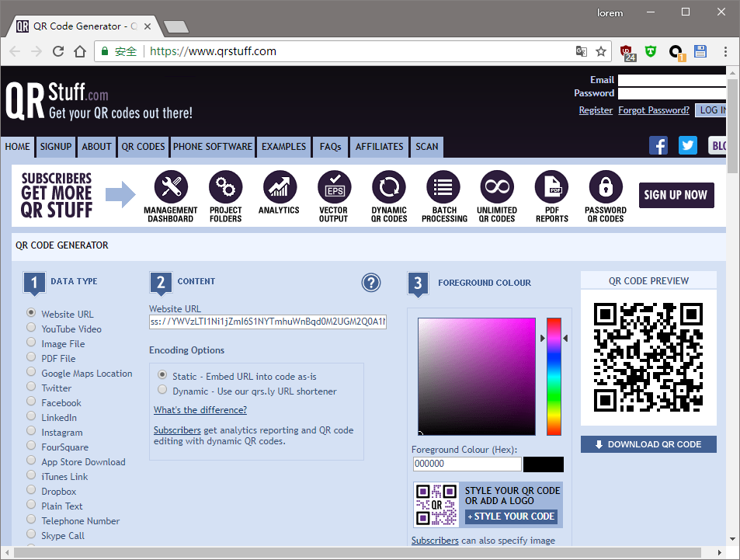
Task: Click the Management Dashboard icon
Action: [x=171, y=187]
